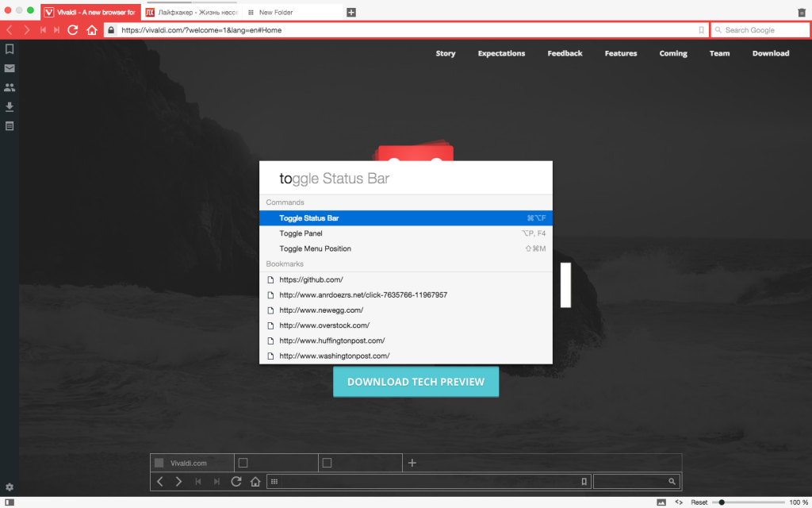
Task: Adjust the page zoom slider
Action: tap(749, 502)
